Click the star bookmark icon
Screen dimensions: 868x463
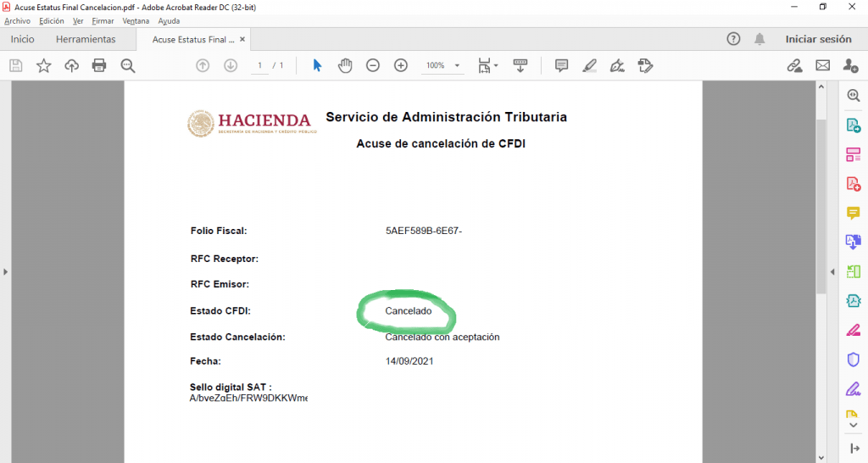point(44,66)
